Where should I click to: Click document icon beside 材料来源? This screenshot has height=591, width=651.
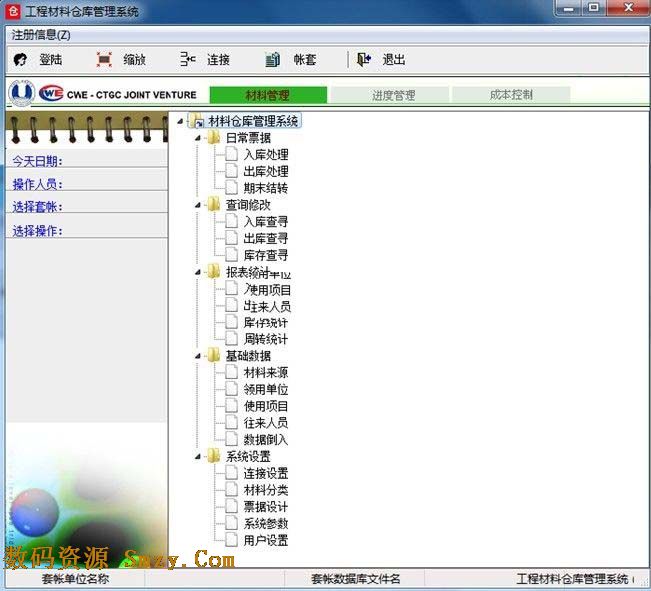pos(231,372)
